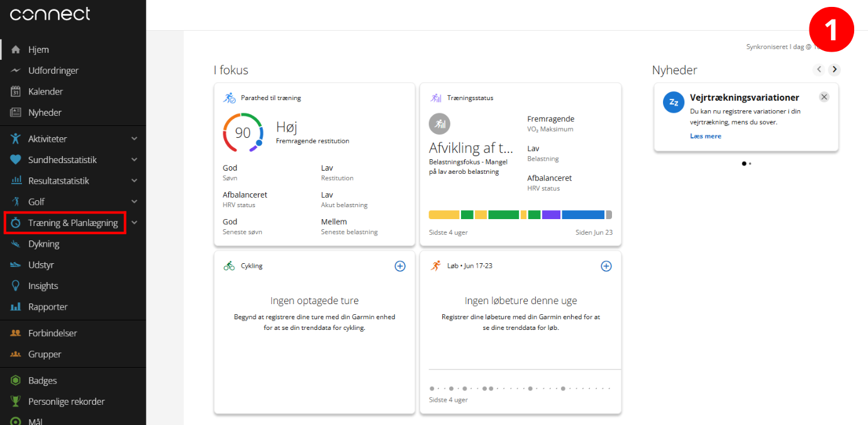The height and width of the screenshot is (425, 868).
Task: Click the Insights lightbulb icon
Action: click(x=16, y=286)
